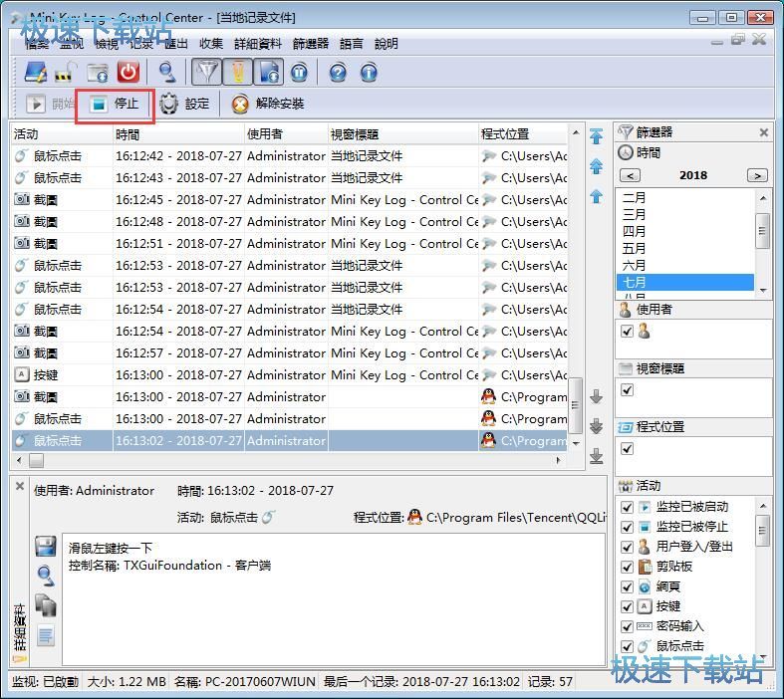Click the month list scroll down arrow
Viewport: 784px width, 699px height.
[x=763, y=291]
